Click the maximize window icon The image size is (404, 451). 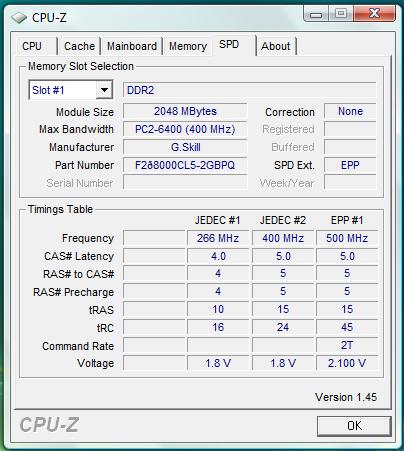[x=340, y=14]
